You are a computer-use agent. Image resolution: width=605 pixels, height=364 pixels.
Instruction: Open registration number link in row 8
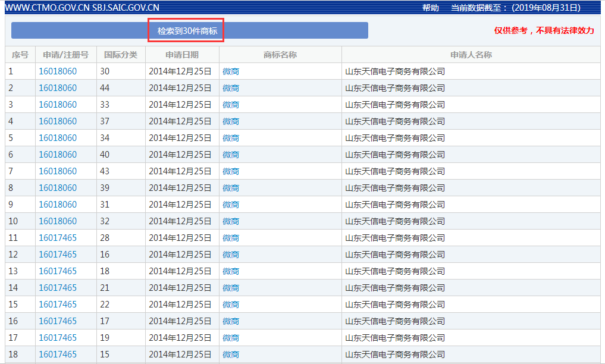point(58,188)
